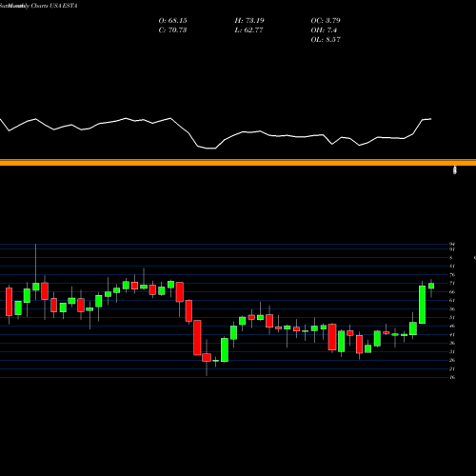Click the 81 price axis label
The height and width of the screenshot is (476, 476).
(x=452, y=267)
